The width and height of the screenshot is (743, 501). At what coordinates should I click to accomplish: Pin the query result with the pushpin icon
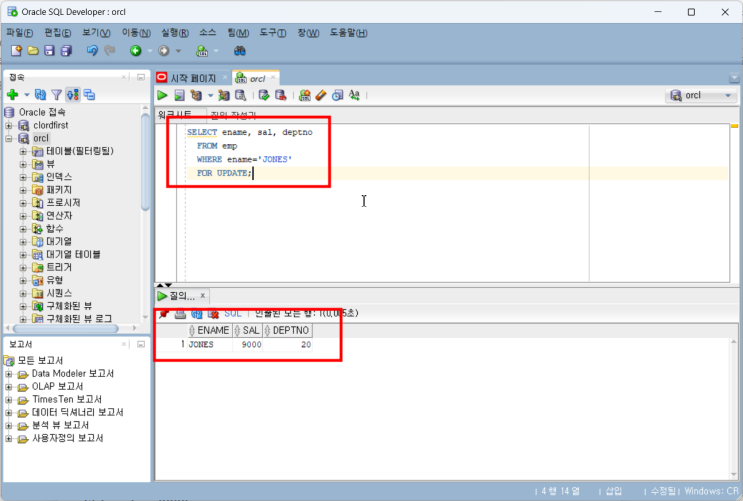pyautogui.click(x=163, y=314)
